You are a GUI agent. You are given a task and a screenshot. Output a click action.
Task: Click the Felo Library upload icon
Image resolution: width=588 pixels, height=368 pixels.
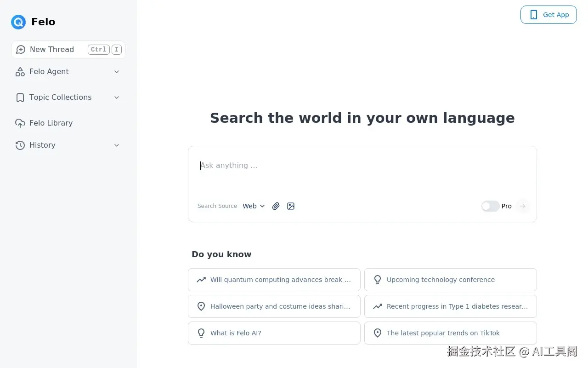coord(20,123)
